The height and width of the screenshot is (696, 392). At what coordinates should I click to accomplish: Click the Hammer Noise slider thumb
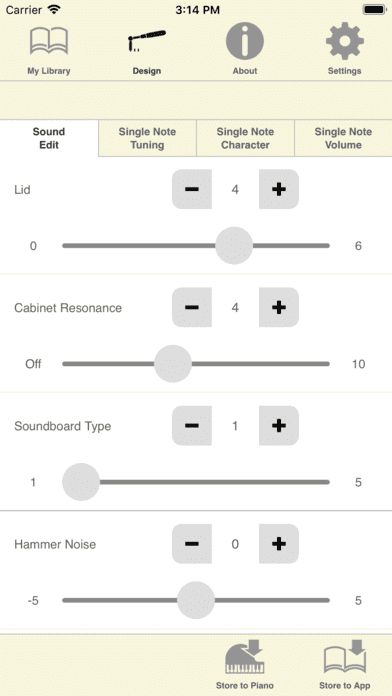click(x=196, y=600)
